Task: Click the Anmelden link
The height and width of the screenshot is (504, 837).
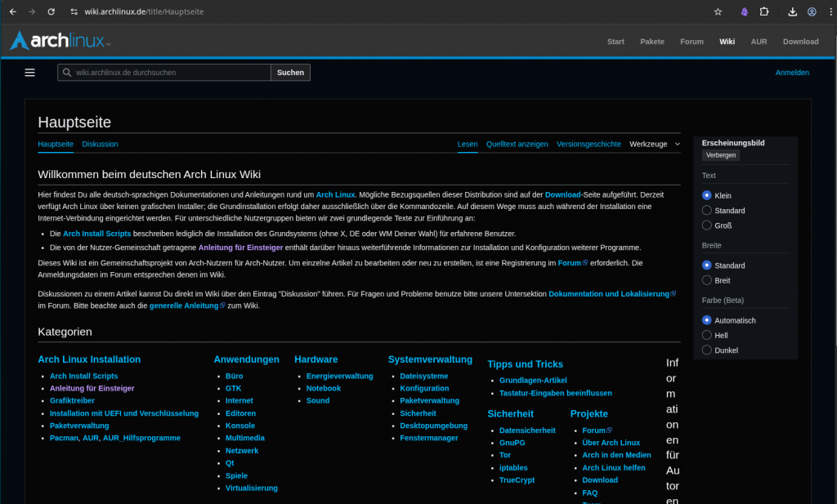Action: pos(791,73)
